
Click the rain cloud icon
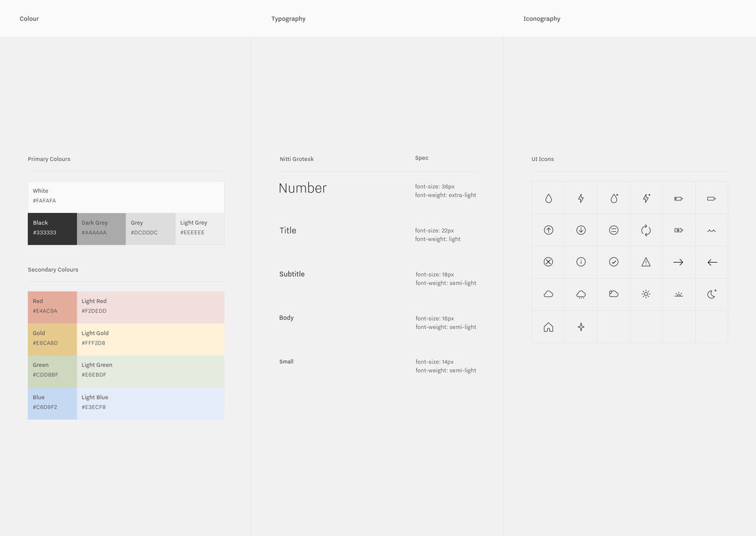point(581,295)
